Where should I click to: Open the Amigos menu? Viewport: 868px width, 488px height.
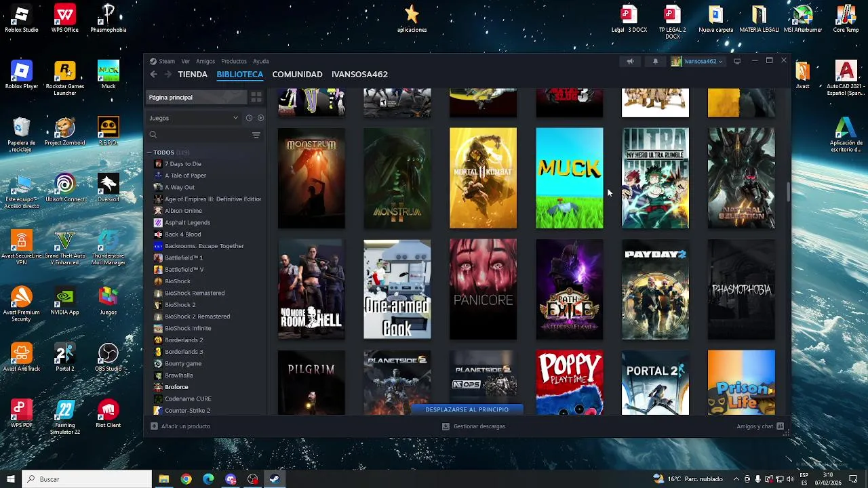[x=205, y=61]
